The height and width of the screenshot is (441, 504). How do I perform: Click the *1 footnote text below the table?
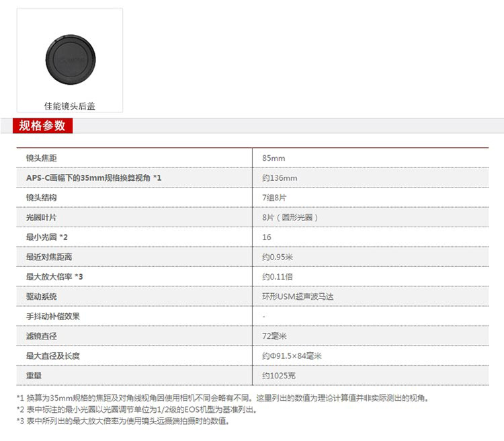point(222,398)
